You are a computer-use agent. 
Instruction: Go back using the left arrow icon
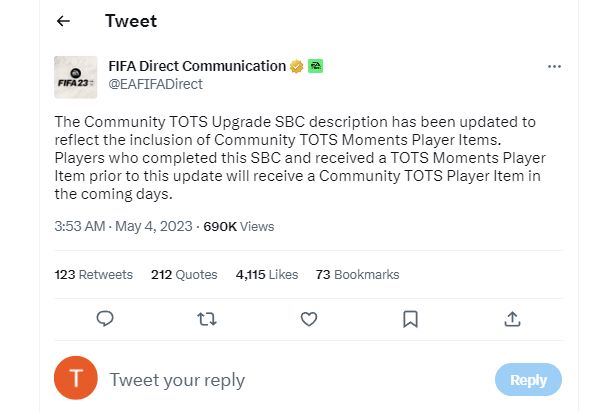(x=63, y=21)
